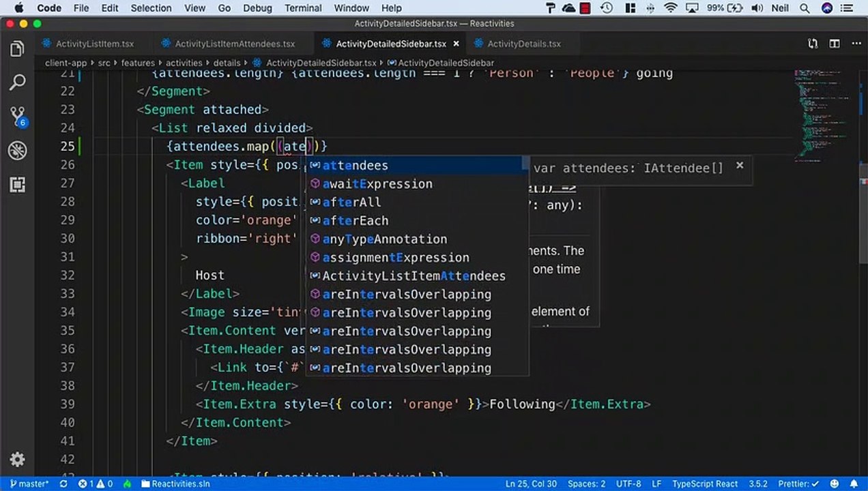Open the Window menu
The width and height of the screenshot is (868, 491).
point(351,8)
